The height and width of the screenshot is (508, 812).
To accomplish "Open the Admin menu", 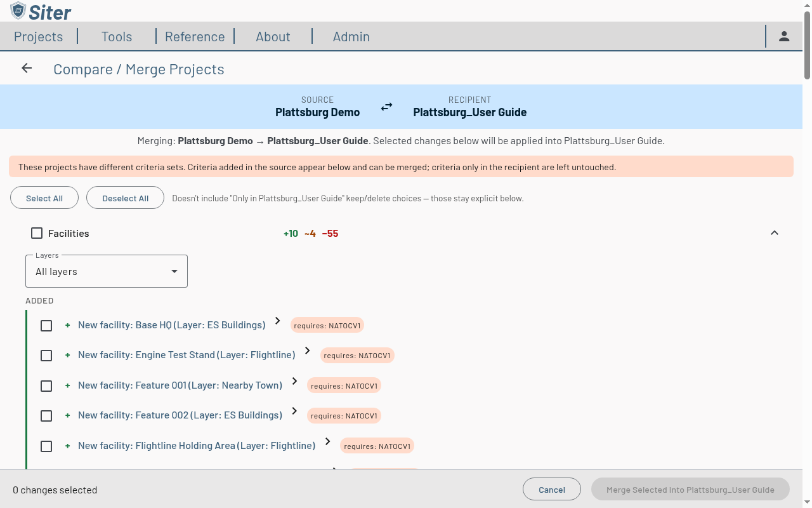I will pyautogui.click(x=351, y=36).
